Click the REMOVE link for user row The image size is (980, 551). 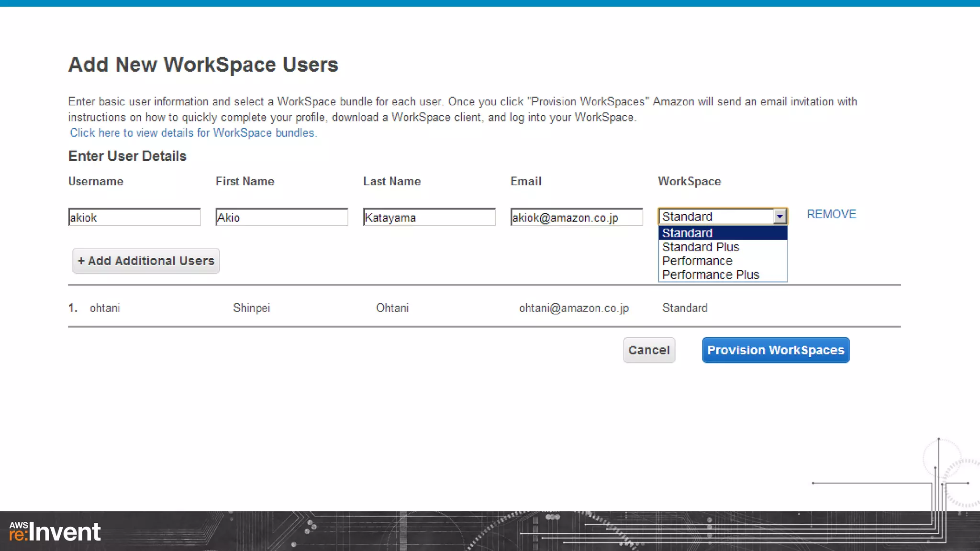(831, 214)
